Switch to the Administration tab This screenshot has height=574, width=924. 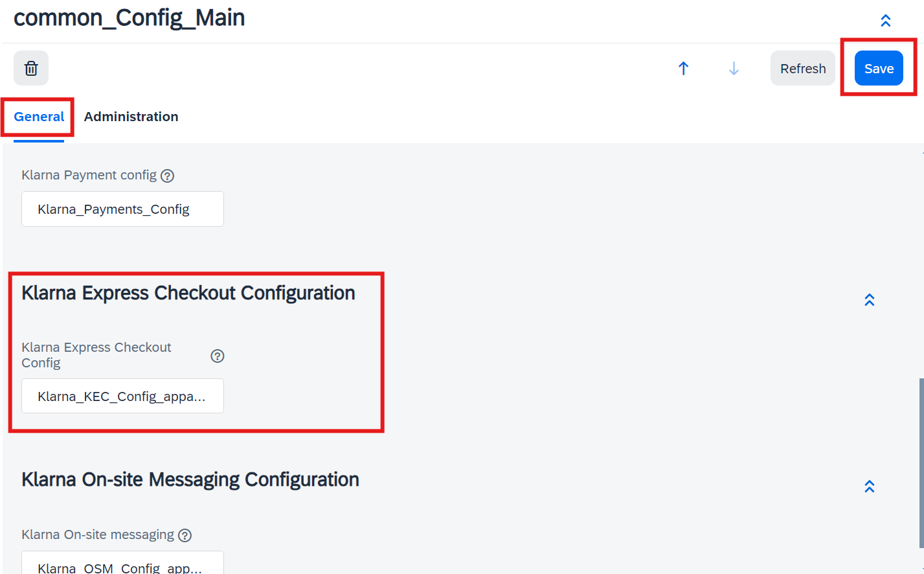[131, 117]
